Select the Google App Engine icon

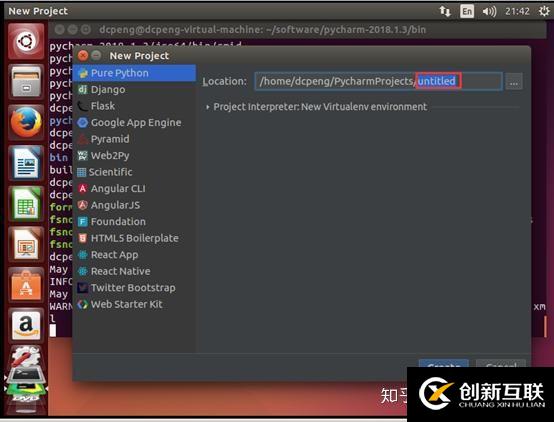[82, 122]
